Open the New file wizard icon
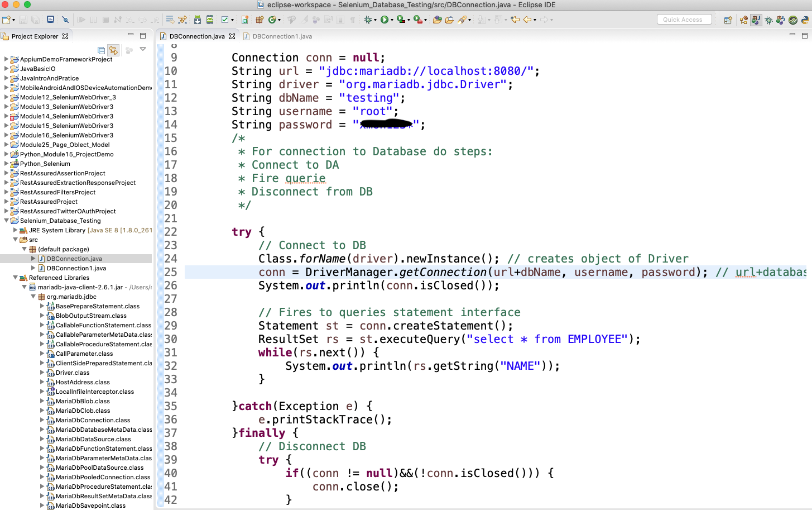 click(x=6, y=20)
